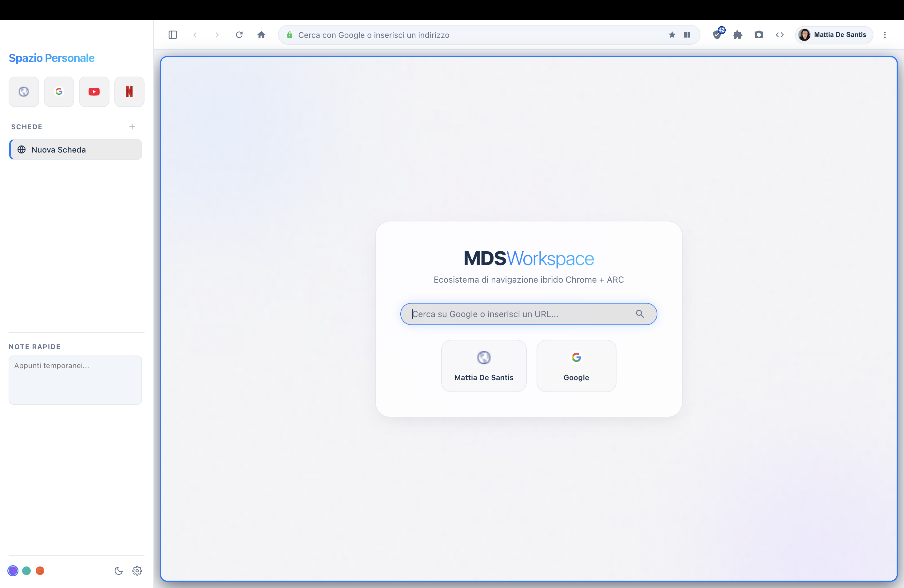This screenshot has height=588, width=904.
Task: Select the Nuova Scheda tab
Action: click(x=76, y=149)
